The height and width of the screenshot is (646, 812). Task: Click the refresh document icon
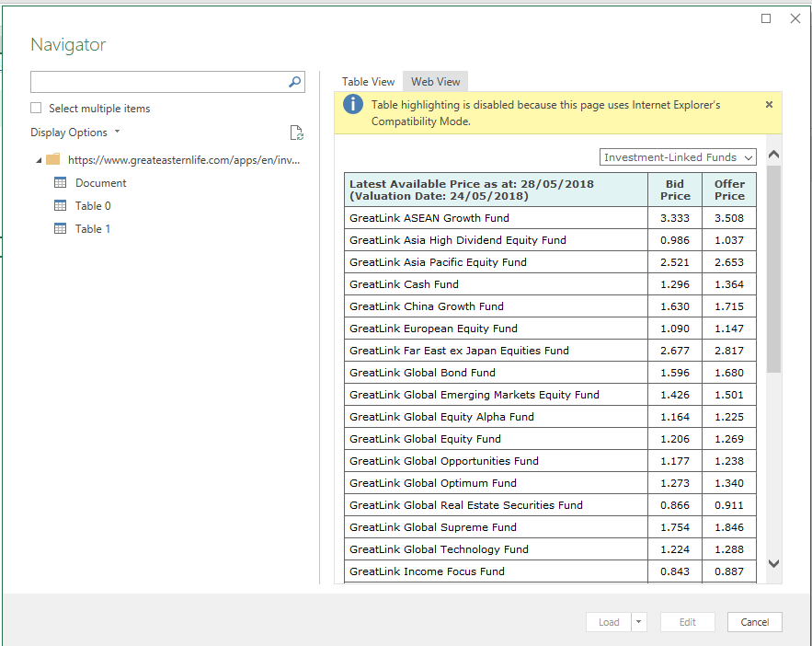[x=296, y=133]
